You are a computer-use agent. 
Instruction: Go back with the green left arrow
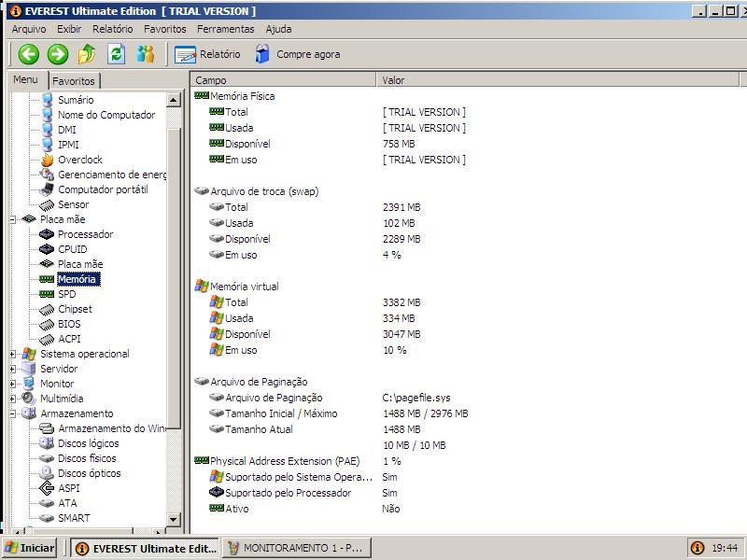pyautogui.click(x=29, y=54)
